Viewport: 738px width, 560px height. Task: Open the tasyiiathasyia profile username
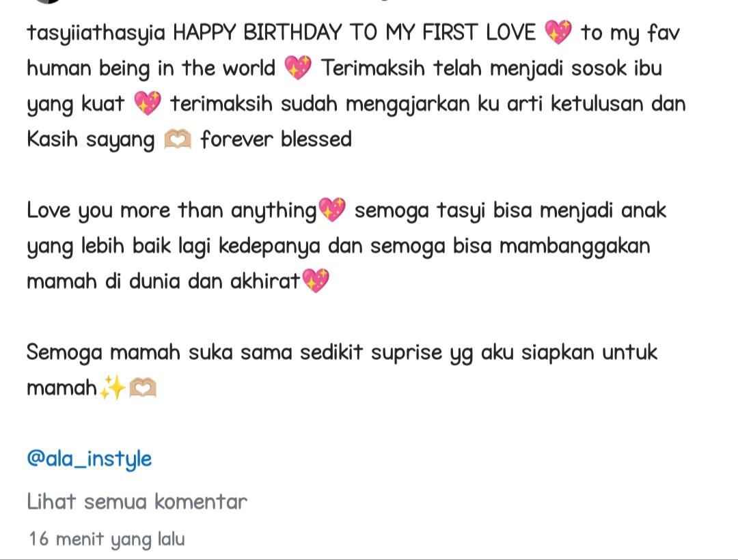96,33
